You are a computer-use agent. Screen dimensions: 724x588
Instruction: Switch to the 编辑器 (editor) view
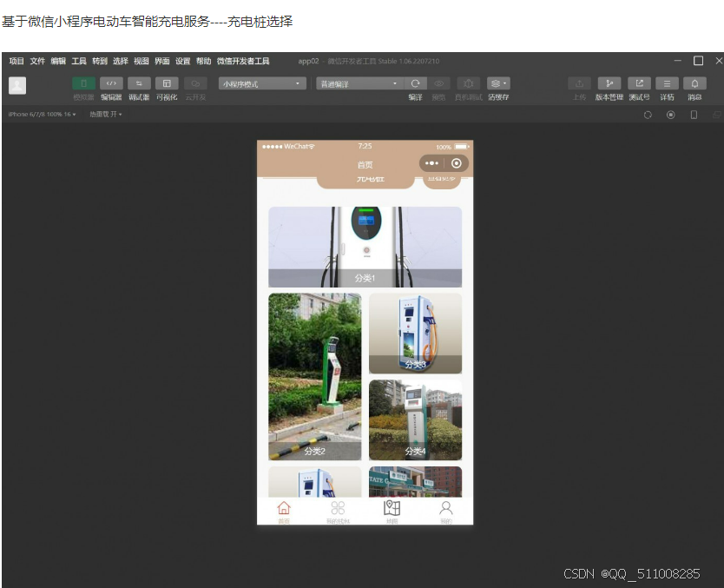click(x=111, y=83)
